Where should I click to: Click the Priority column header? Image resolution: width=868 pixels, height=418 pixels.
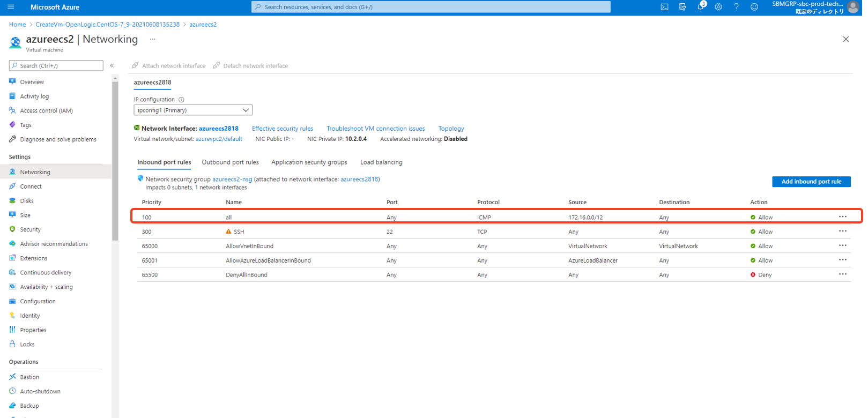(x=152, y=202)
